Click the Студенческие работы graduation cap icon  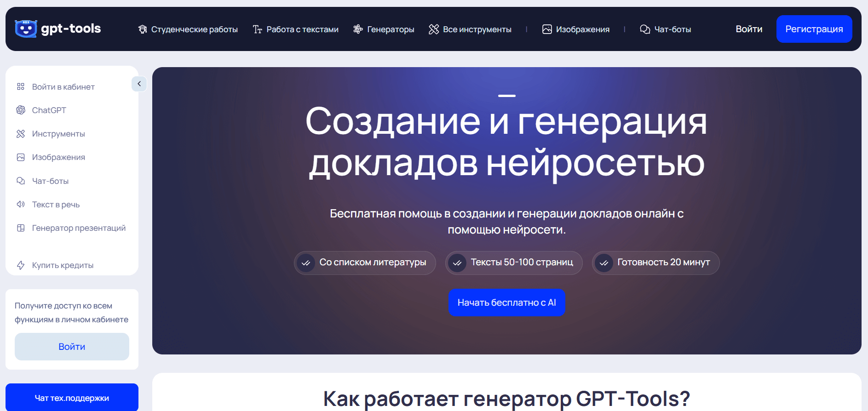pyautogui.click(x=143, y=29)
